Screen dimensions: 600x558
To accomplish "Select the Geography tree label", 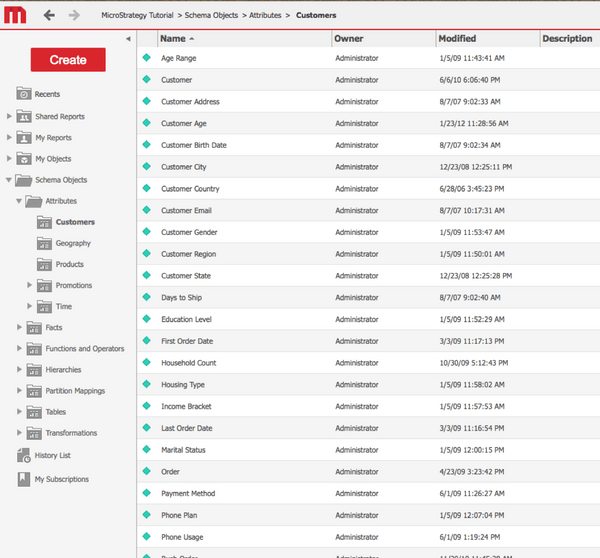I will (73, 243).
